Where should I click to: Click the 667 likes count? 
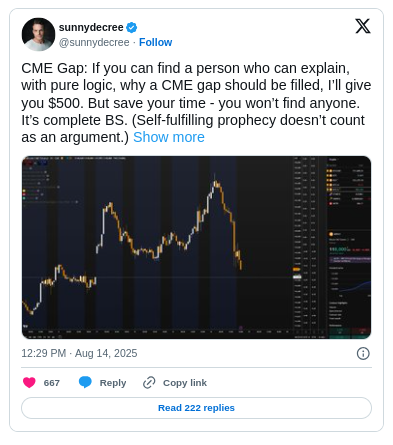(x=52, y=383)
